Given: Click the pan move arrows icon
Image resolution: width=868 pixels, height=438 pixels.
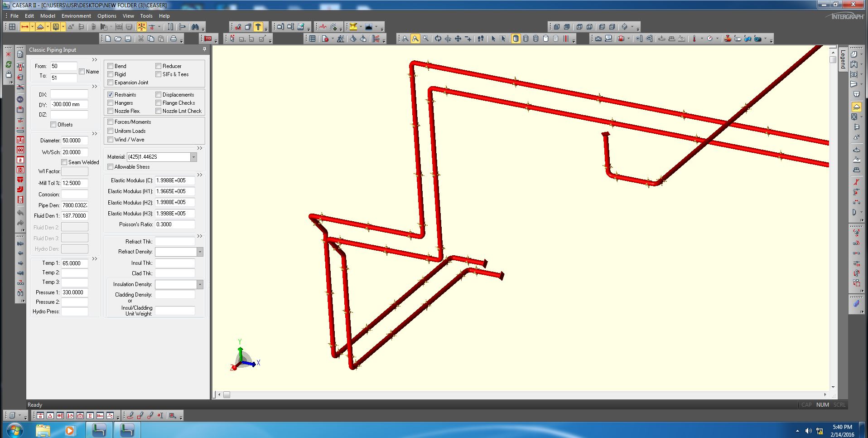Looking at the screenshot, I should pyautogui.click(x=458, y=39).
